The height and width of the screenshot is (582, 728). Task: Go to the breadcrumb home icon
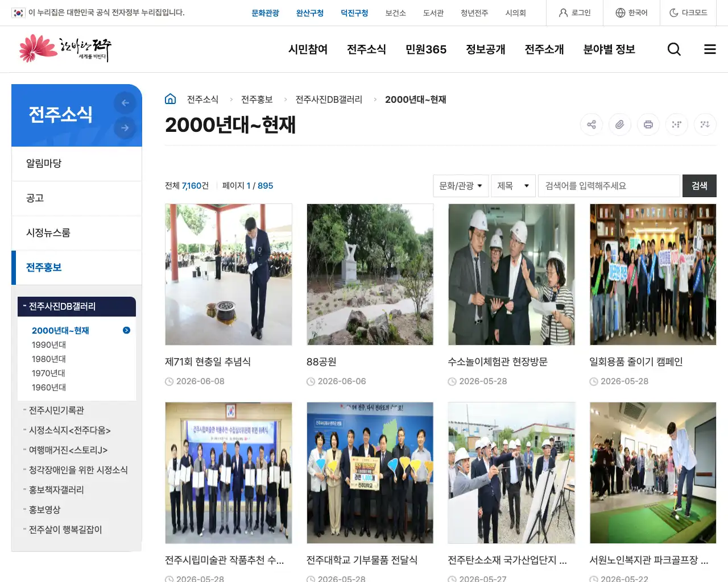point(170,99)
